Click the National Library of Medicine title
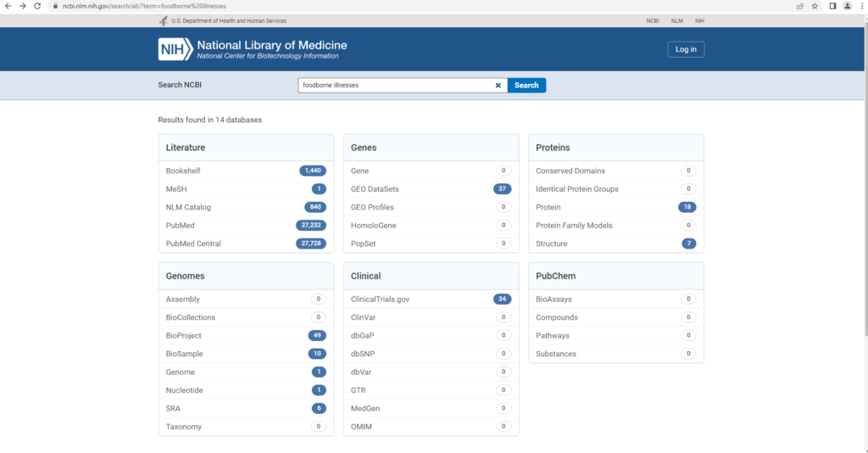868x453 pixels. 272,46
